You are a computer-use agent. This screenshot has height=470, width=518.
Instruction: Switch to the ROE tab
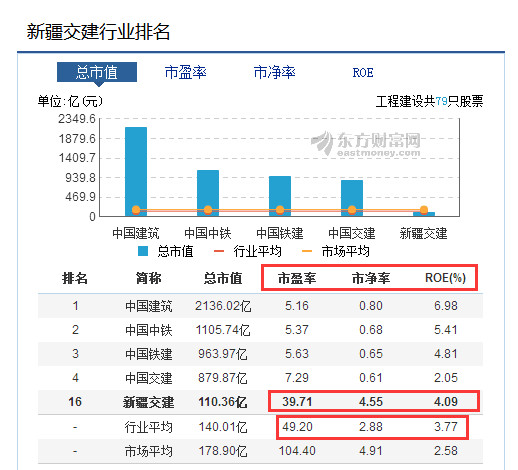363,73
